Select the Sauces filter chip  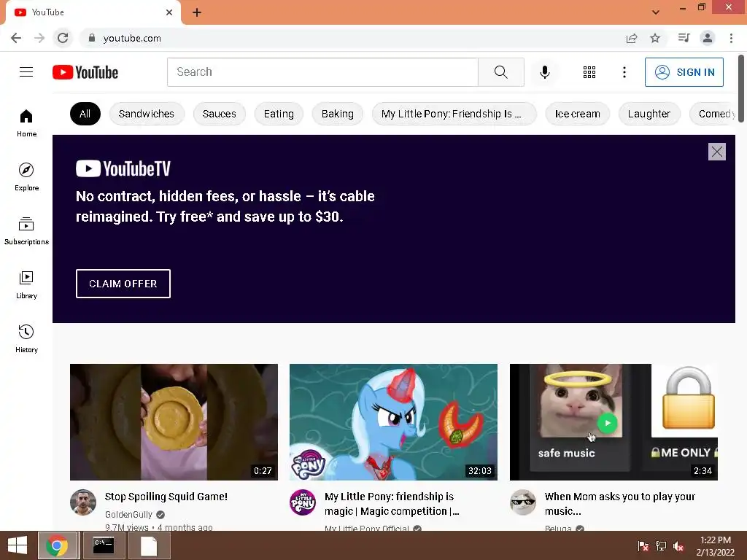[x=219, y=114]
